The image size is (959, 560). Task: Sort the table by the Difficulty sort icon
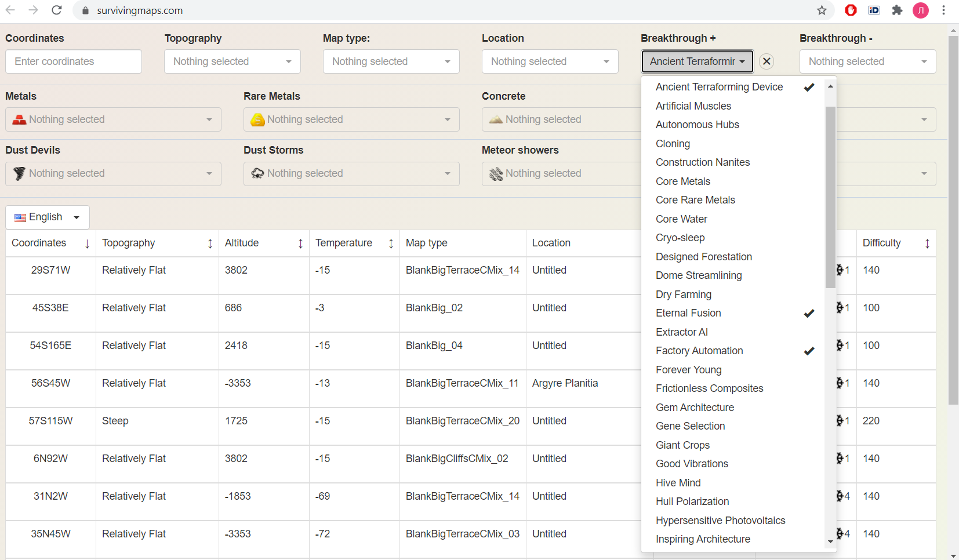927,243
